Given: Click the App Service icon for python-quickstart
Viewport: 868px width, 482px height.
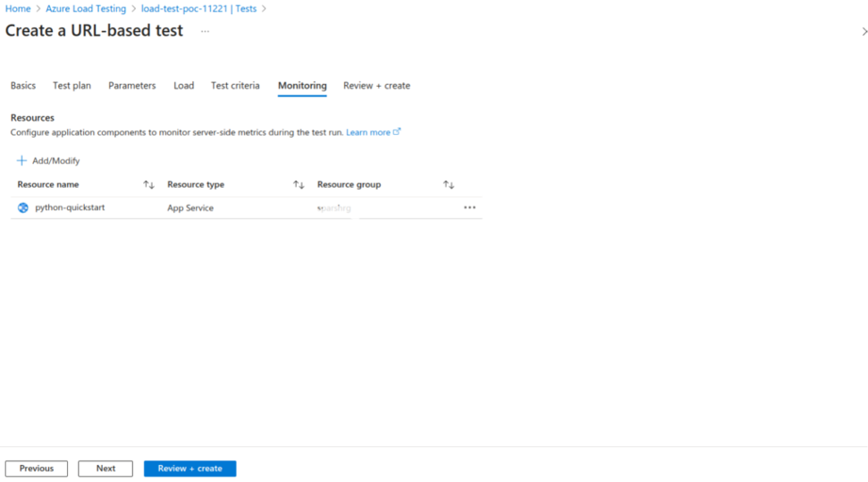Looking at the screenshot, I should coord(23,208).
